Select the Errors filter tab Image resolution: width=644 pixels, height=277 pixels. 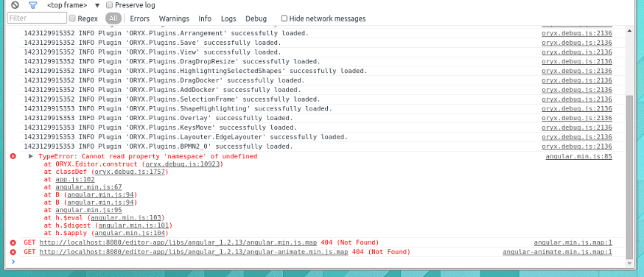(140, 18)
